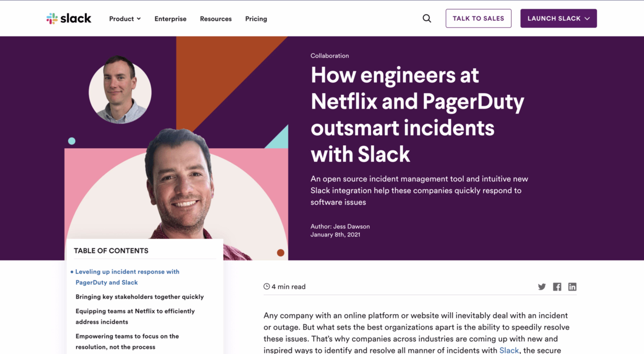Jump to Equipping teams at Netflix section
Viewport: 644px width, 354px height.
[x=135, y=316]
